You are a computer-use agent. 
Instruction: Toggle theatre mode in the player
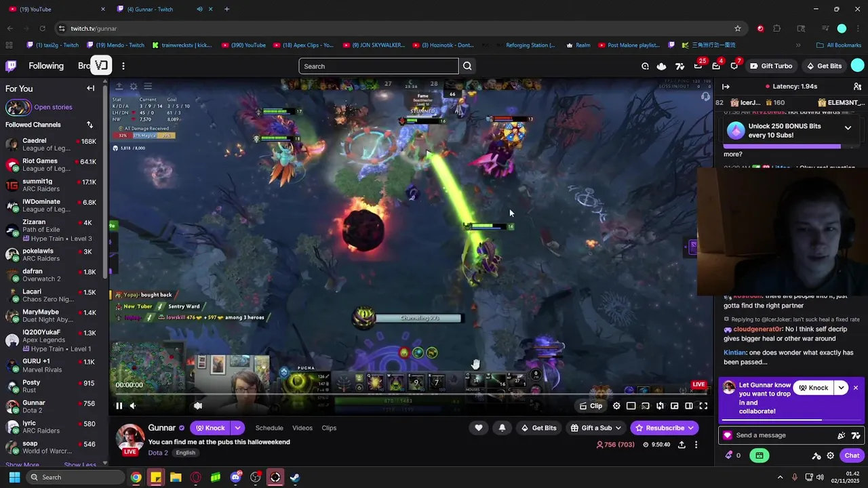coord(689,406)
